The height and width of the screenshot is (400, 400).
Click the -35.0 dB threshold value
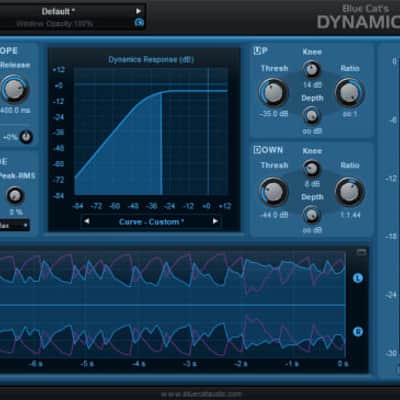click(274, 114)
